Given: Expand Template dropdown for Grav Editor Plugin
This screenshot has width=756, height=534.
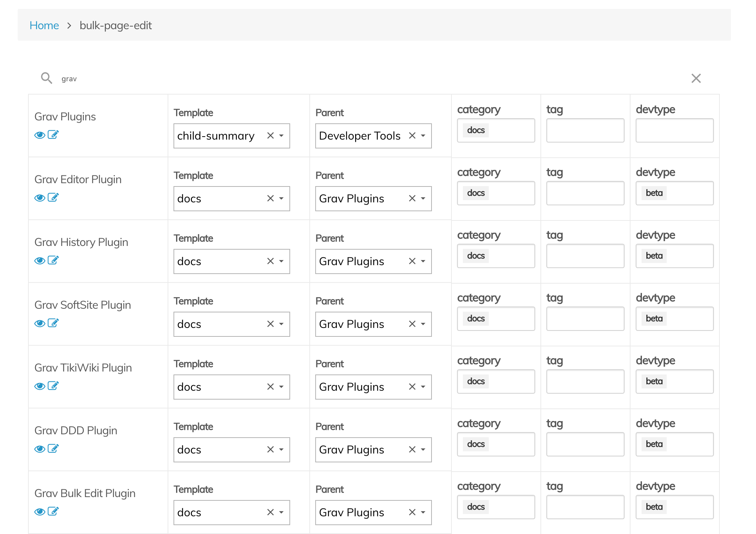Looking at the screenshot, I should click(282, 199).
